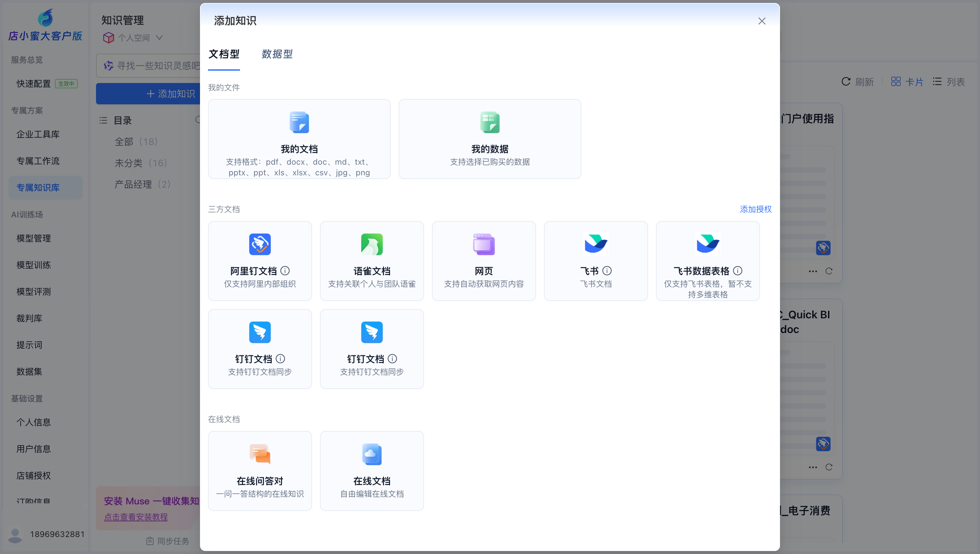Click the 点击查看安装教程 link

(135, 517)
